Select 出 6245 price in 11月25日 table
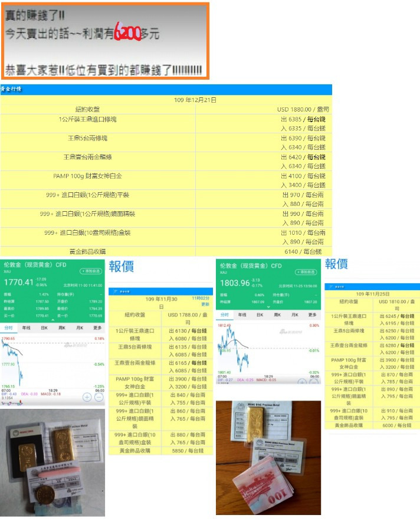 click(397, 316)
